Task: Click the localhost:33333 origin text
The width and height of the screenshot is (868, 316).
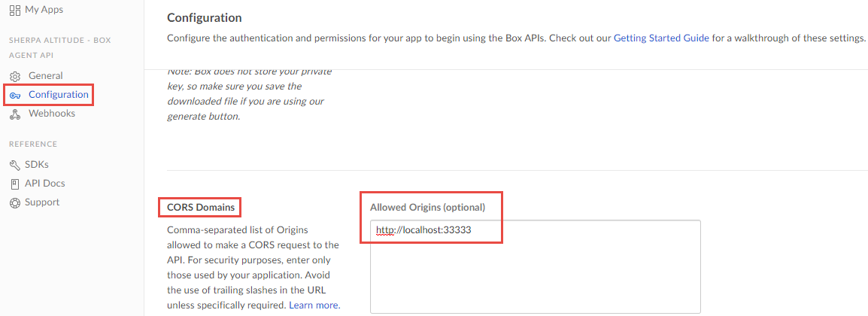Action: (423, 229)
